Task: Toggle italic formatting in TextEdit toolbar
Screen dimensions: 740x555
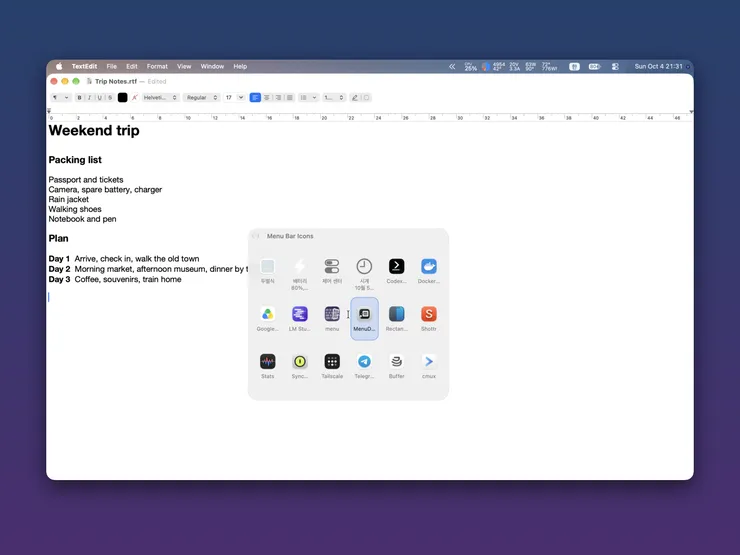Action: [x=89, y=98]
